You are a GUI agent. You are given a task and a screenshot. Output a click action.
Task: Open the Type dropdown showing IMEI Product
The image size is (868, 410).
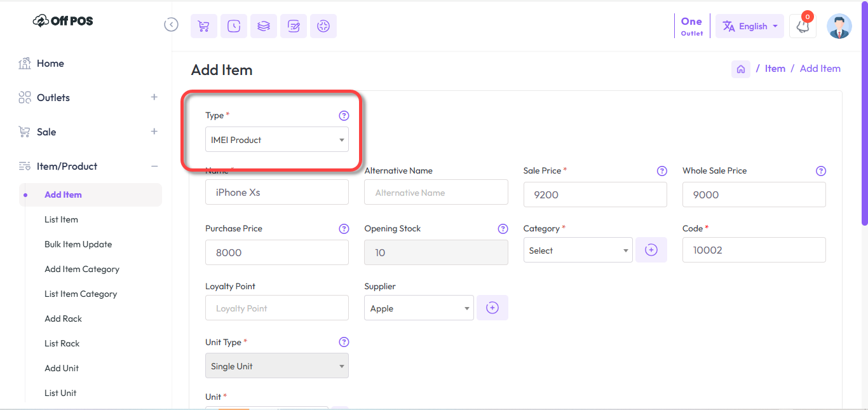click(x=276, y=140)
